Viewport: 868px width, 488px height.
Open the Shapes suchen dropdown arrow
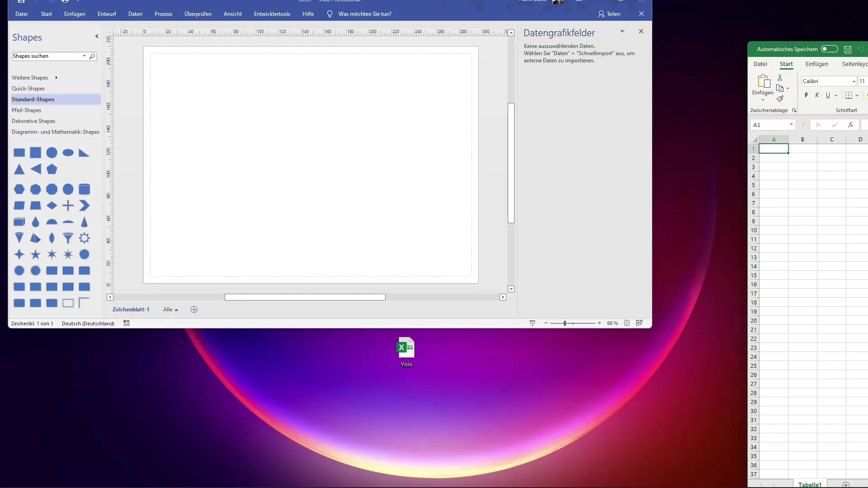coord(84,56)
